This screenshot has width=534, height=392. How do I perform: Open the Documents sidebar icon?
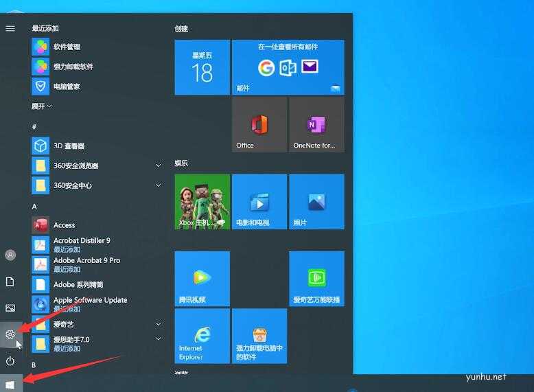(x=10, y=281)
